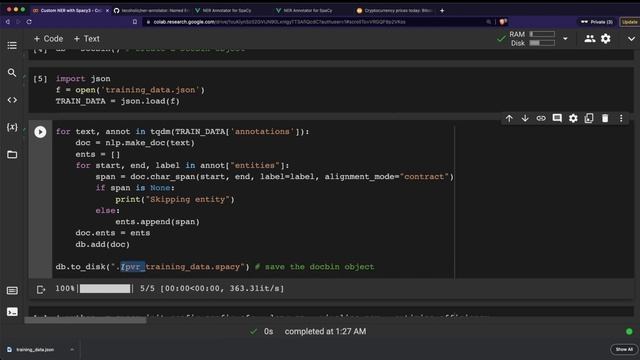640x360 pixels.
Task: Click the RAM usage bar
Action: (542, 34)
